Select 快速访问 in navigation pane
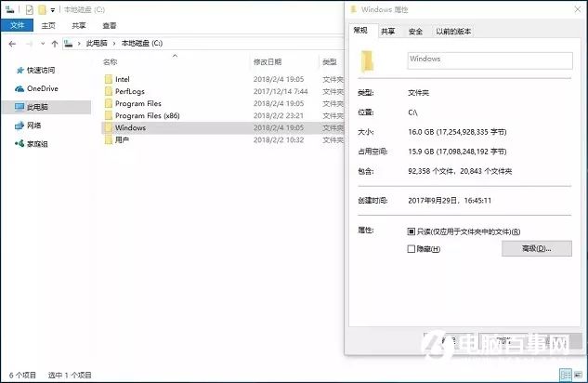Screen dimensions: 588x383 pos(41,70)
